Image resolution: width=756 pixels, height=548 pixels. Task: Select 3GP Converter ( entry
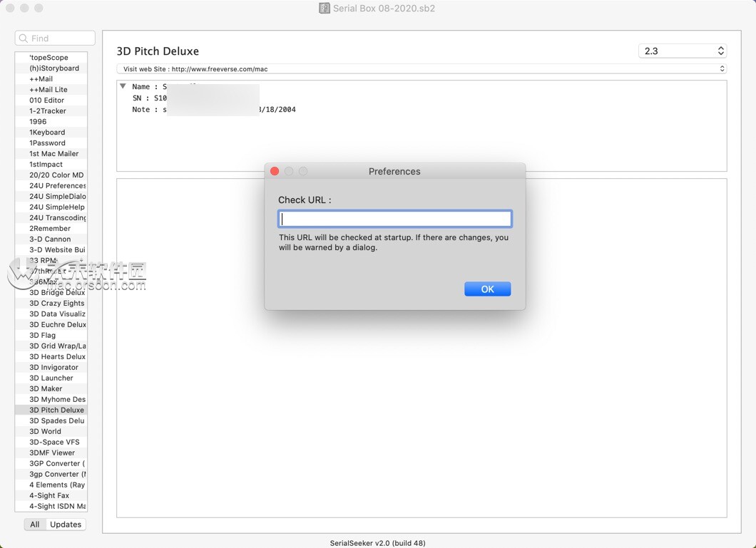(x=51, y=464)
